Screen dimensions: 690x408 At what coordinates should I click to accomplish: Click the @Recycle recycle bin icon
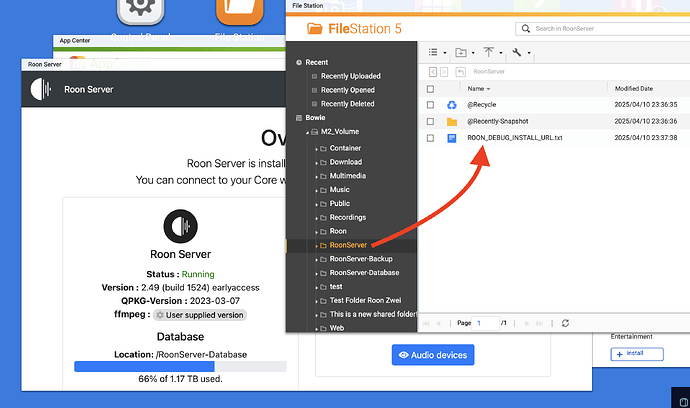pos(452,105)
